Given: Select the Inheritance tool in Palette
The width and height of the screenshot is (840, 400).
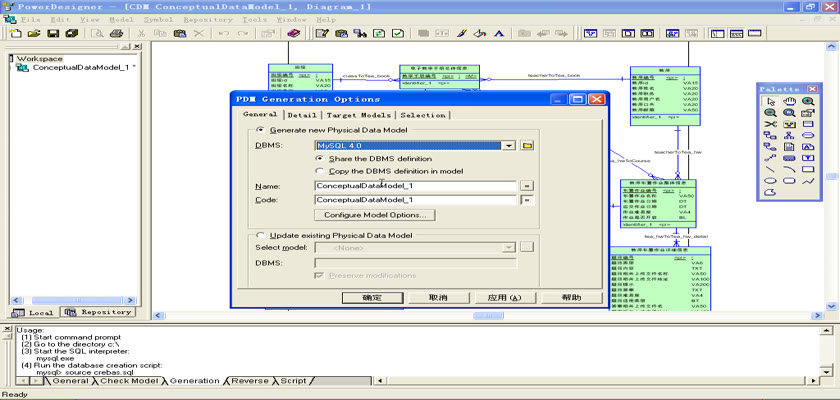Looking at the screenshot, I should click(789, 135).
